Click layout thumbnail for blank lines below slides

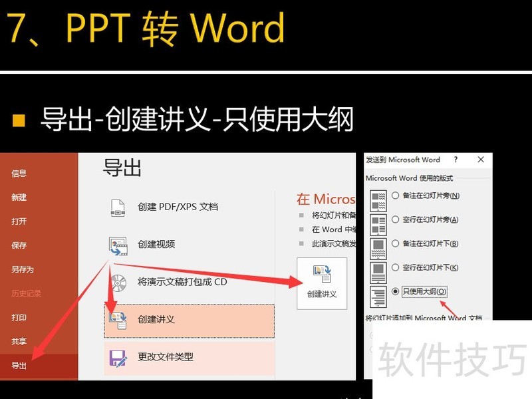tap(378, 273)
